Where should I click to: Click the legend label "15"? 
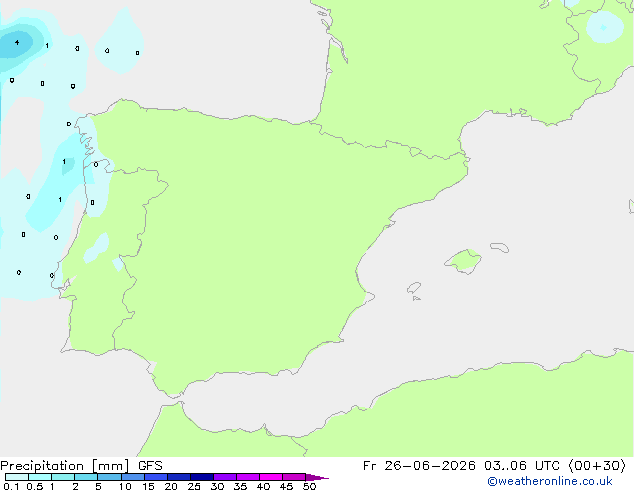click(148, 486)
